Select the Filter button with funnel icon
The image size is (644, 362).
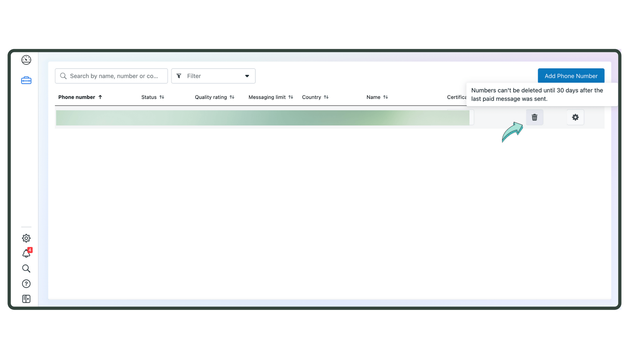point(213,76)
